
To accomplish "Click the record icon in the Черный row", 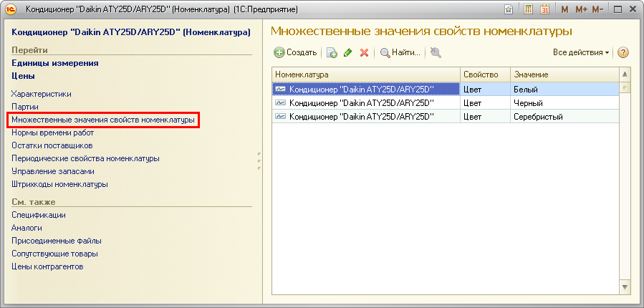I will click(281, 102).
